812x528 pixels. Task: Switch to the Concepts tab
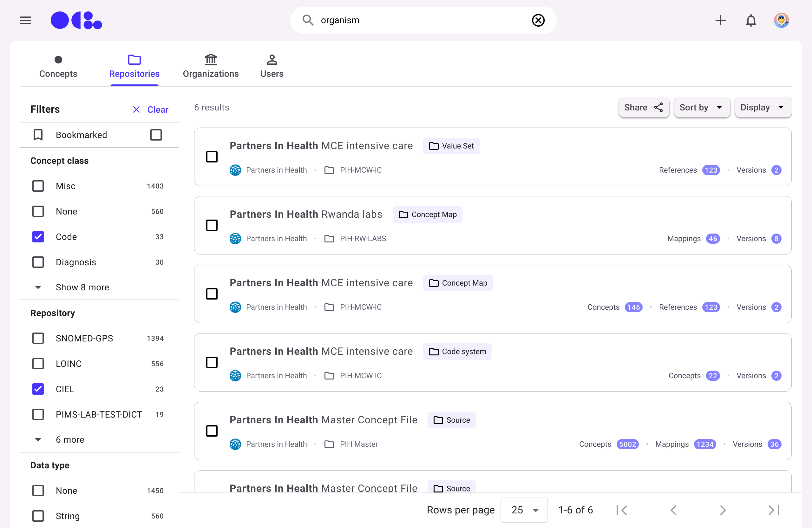click(58, 66)
